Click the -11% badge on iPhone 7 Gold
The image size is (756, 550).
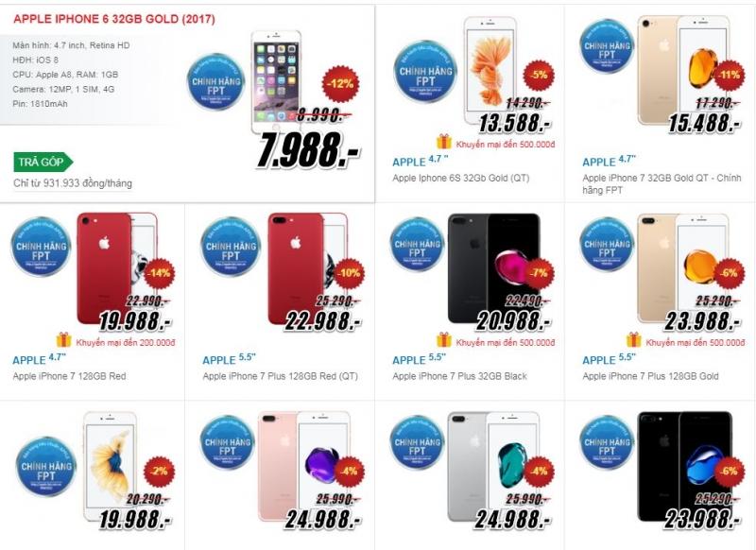pos(729,75)
